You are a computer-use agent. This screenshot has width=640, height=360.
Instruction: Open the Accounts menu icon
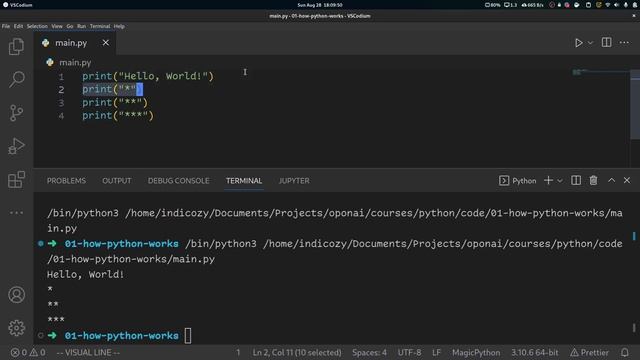(x=16, y=295)
